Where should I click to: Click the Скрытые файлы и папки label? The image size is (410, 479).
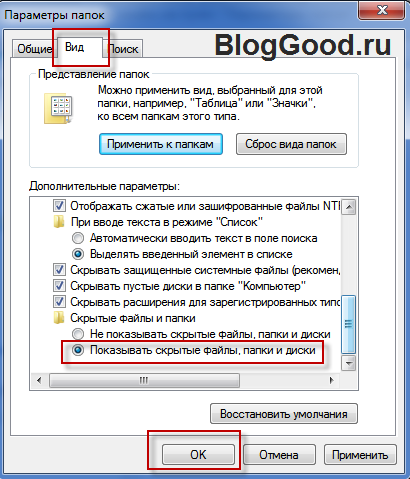tap(133, 318)
